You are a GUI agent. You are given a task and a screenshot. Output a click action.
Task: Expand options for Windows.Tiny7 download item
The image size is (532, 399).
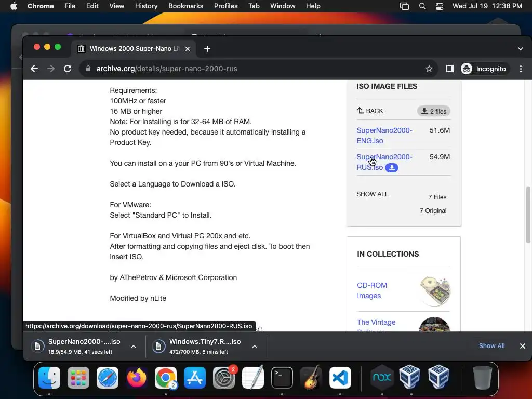(255, 347)
